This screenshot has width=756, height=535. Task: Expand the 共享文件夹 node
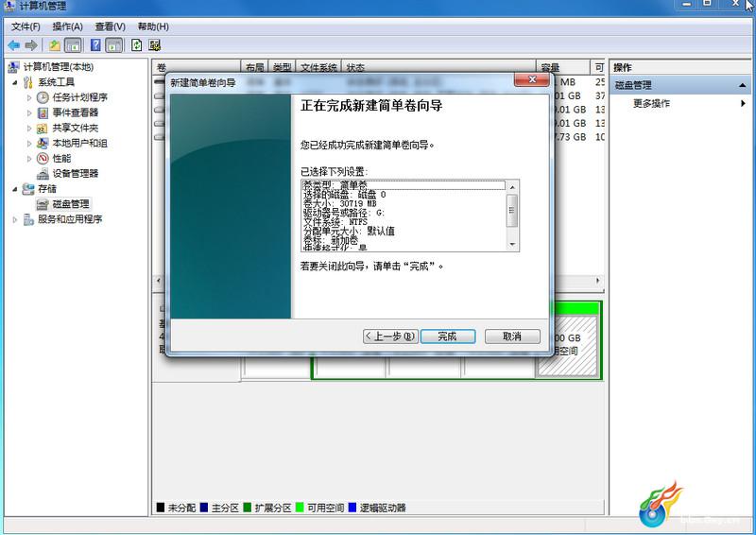click(29, 129)
